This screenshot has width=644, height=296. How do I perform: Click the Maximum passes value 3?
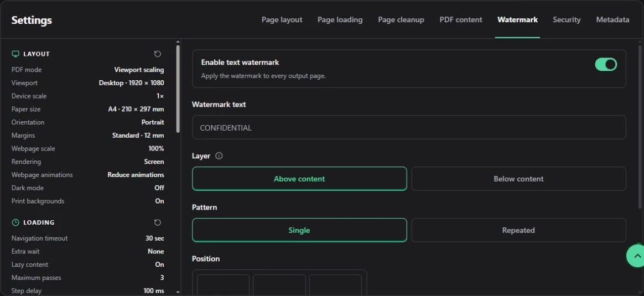(x=162, y=278)
